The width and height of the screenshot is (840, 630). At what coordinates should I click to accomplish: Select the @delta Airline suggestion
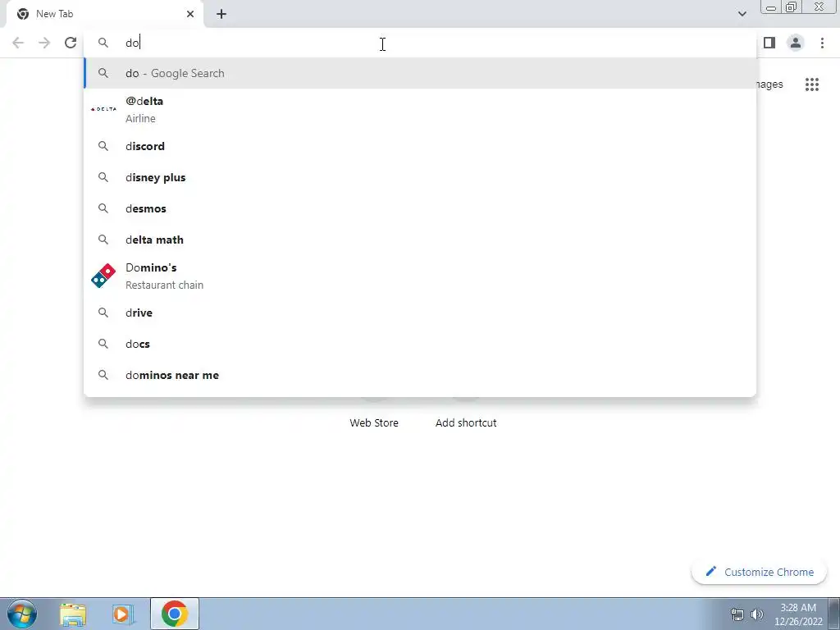pyautogui.click(x=420, y=109)
